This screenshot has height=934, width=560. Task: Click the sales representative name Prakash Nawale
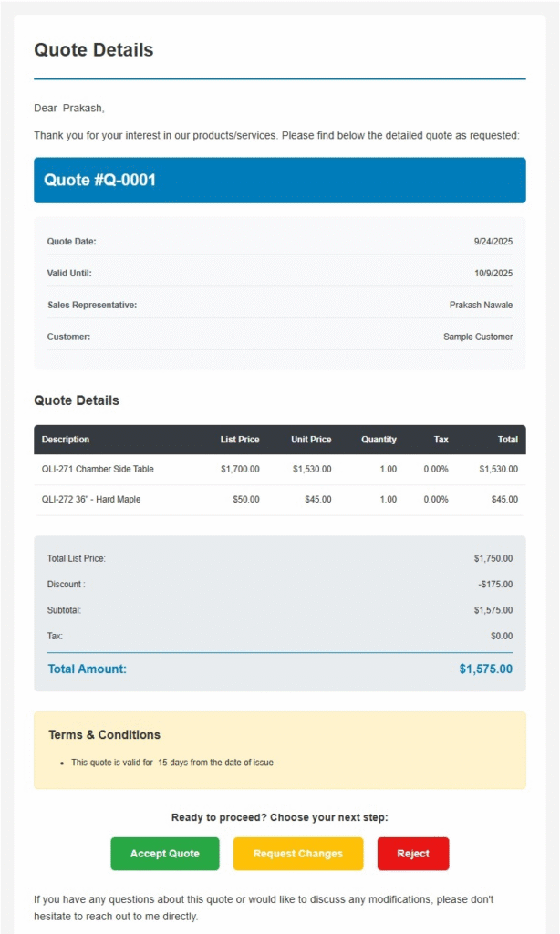(x=481, y=305)
